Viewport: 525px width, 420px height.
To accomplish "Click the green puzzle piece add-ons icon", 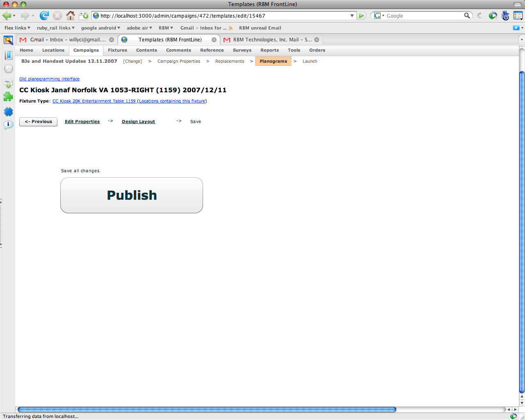I will pyautogui.click(x=8, y=97).
